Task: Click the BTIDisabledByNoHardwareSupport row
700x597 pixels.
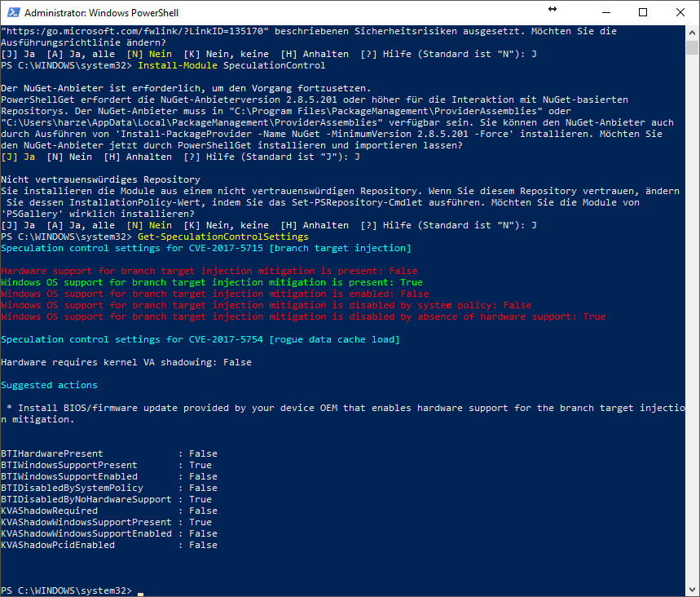Action: [x=106, y=499]
